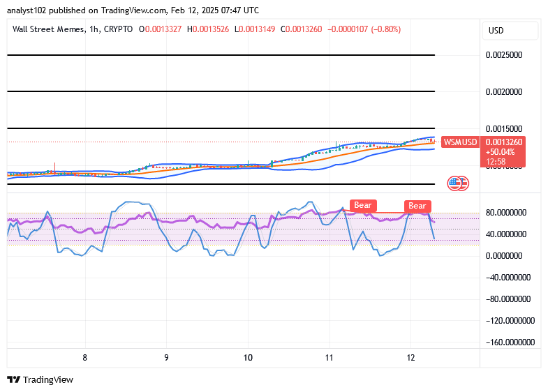Click date 11 on the time axis
The height and width of the screenshot is (392, 548).
point(329,358)
